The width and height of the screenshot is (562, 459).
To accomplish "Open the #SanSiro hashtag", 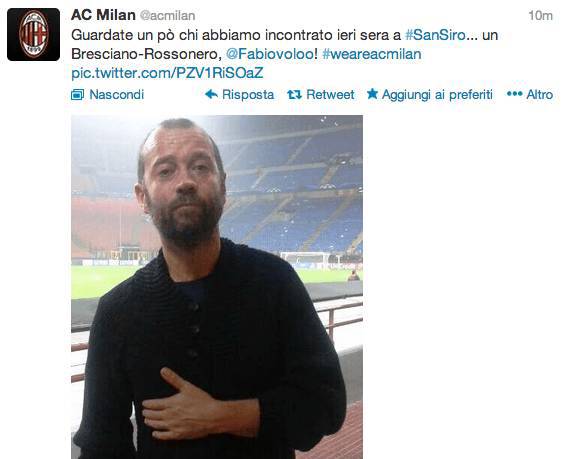I will click(x=436, y=35).
